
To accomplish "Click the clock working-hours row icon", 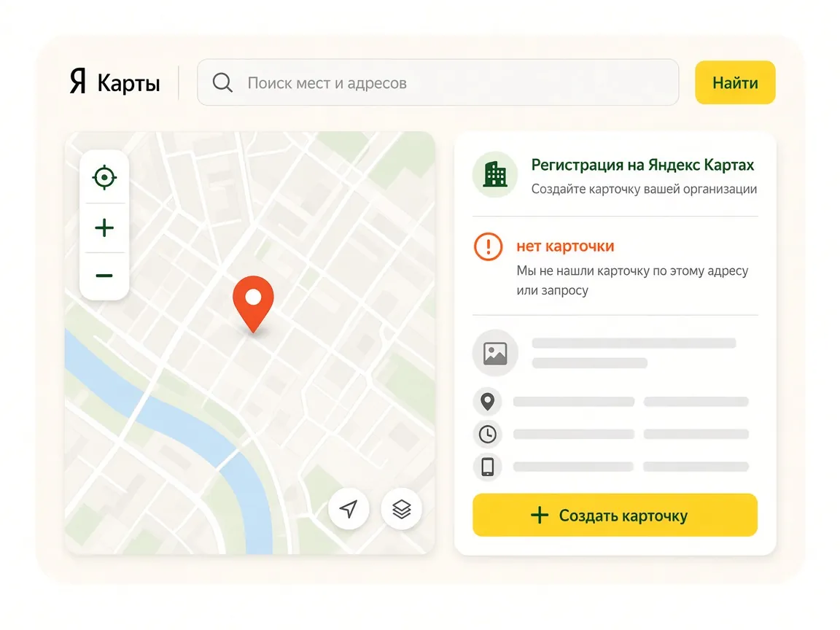I will coord(488,434).
